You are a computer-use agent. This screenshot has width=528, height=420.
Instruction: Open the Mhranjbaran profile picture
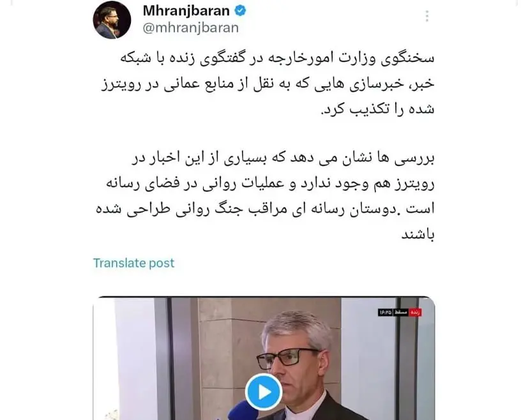pyautogui.click(x=112, y=20)
